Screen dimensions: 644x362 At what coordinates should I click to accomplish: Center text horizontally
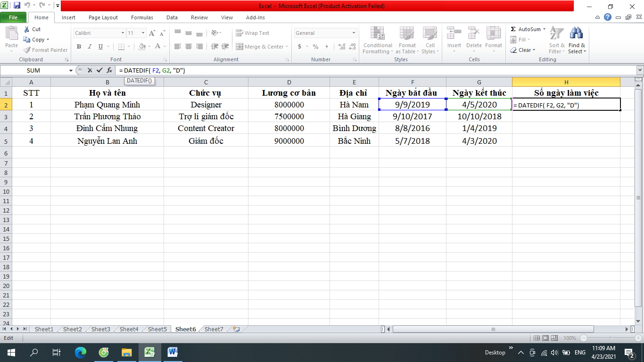coord(189,47)
